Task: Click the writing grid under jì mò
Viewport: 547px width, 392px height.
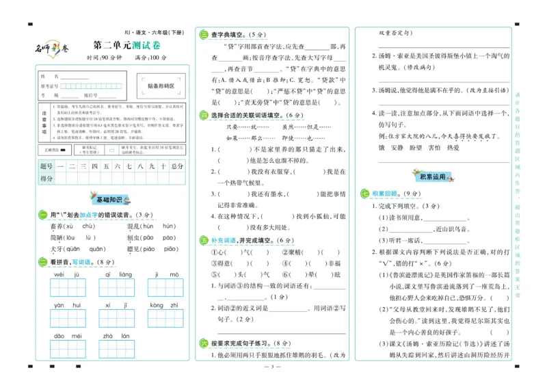Action: 165,287
